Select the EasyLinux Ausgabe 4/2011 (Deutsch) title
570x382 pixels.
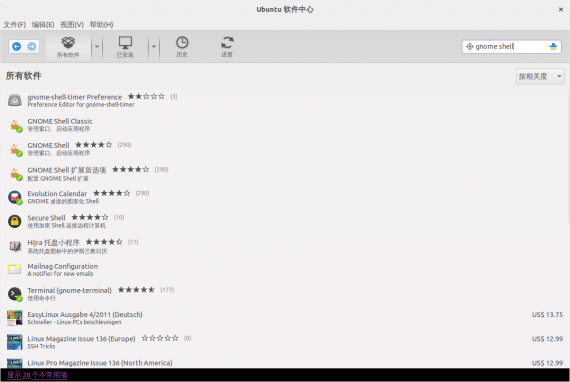pyautogui.click(x=85, y=314)
